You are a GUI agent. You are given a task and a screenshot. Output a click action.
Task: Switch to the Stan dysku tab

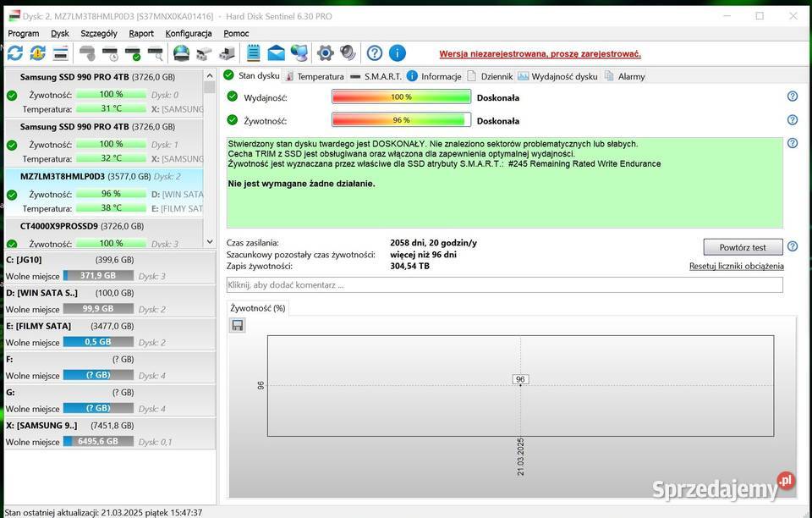pos(252,75)
